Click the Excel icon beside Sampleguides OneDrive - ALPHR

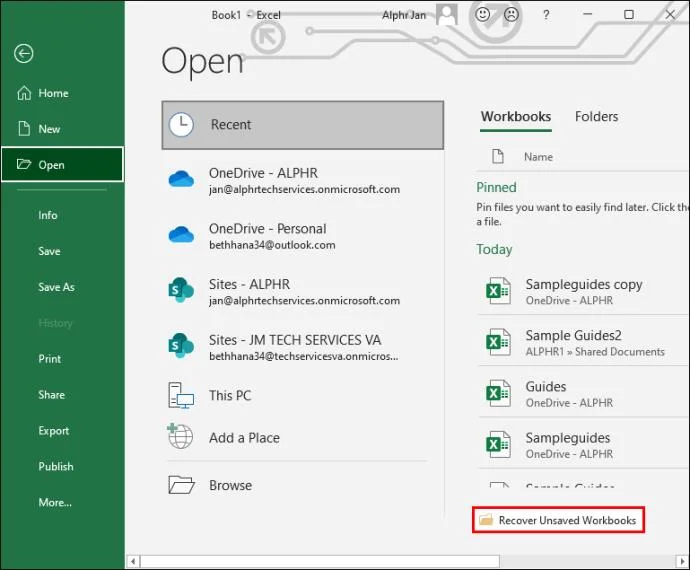coord(498,445)
